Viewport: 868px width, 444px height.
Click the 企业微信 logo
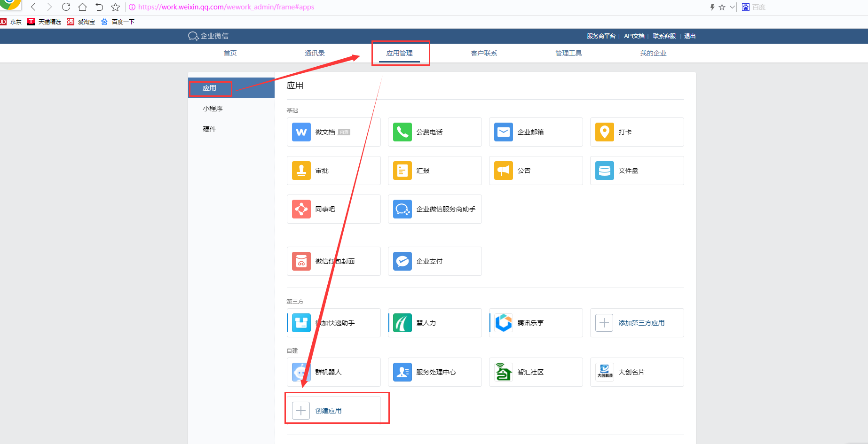(208, 36)
